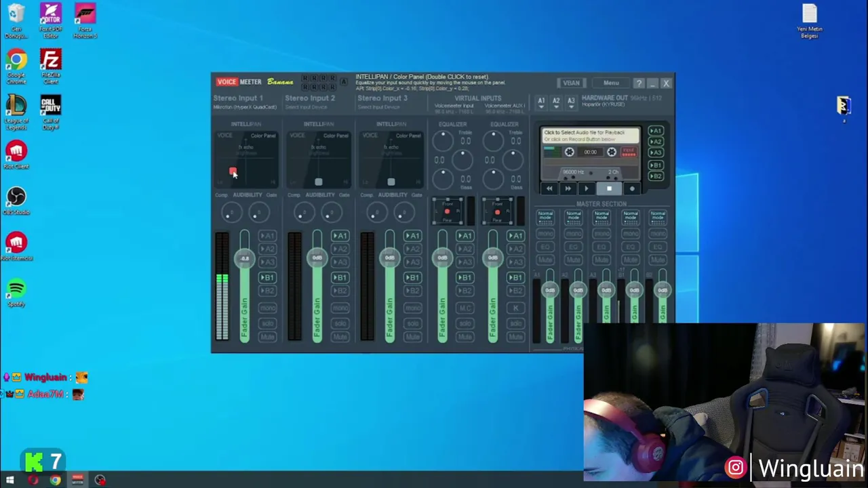Click Gate knob of Stereo Input 1
Viewport: 868px width, 488px height.
[258, 213]
